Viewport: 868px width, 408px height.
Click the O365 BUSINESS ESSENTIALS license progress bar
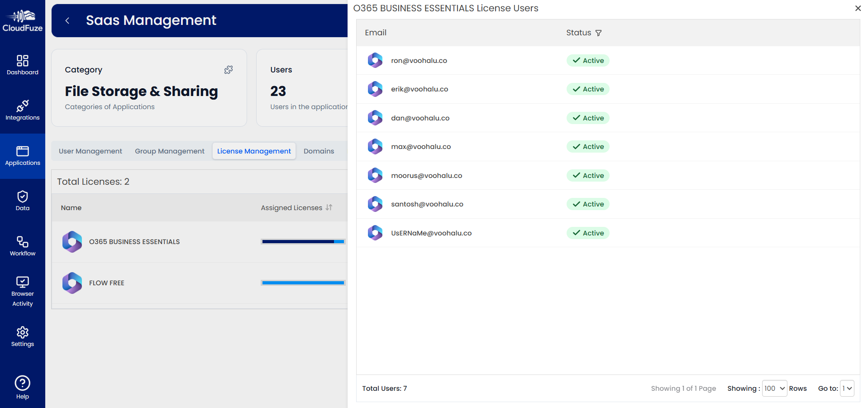point(302,241)
